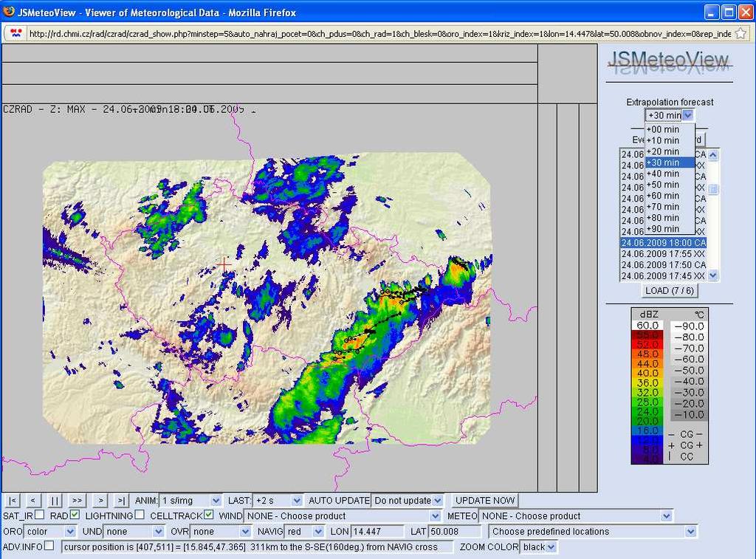Click the time list scrollbar thumb
This screenshot has height=559, width=756.
click(713, 189)
